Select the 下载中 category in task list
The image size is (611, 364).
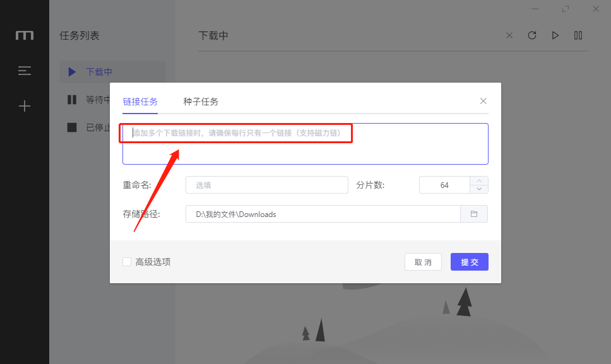[112, 72]
